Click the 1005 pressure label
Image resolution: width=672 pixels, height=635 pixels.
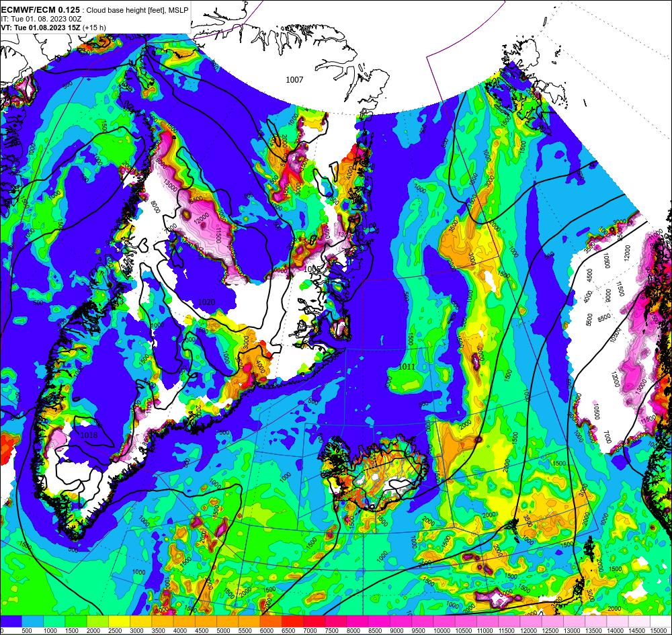[x=311, y=269]
